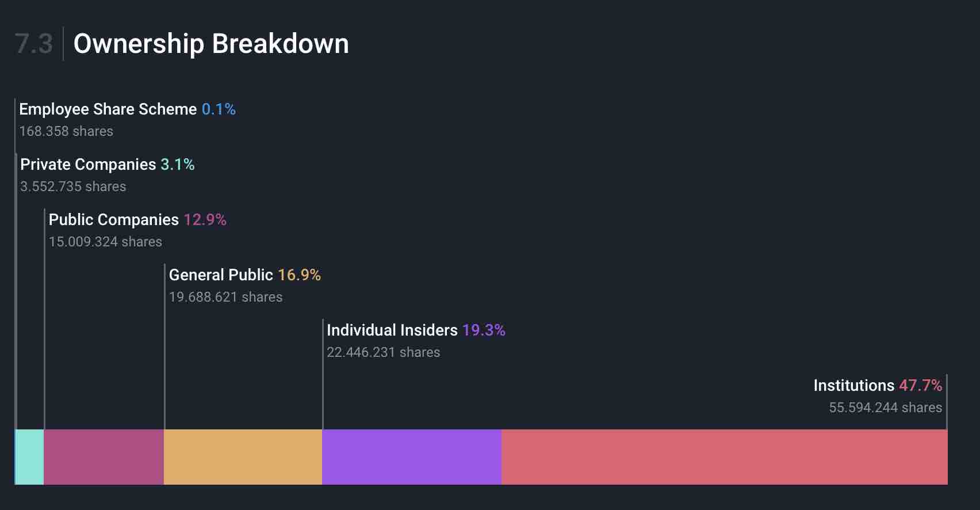980x510 pixels.
Task: Select the 12.9% Public Companies percentage
Action: tap(205, 220)
